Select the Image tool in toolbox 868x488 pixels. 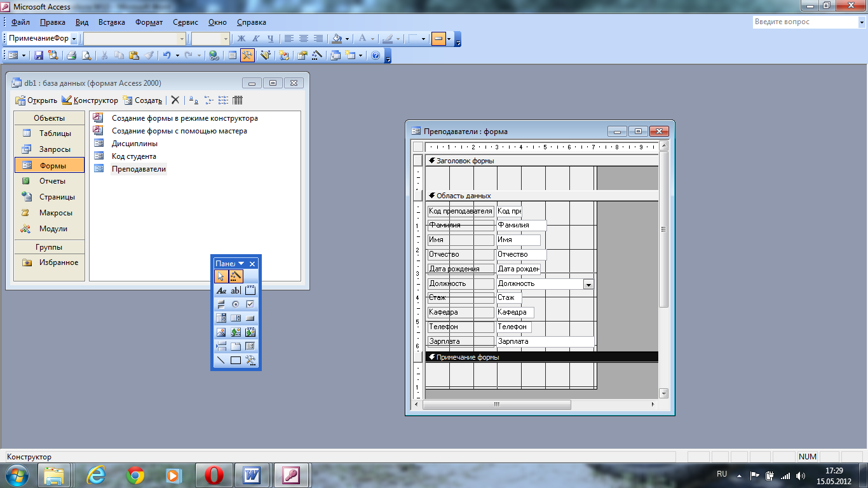221,332
